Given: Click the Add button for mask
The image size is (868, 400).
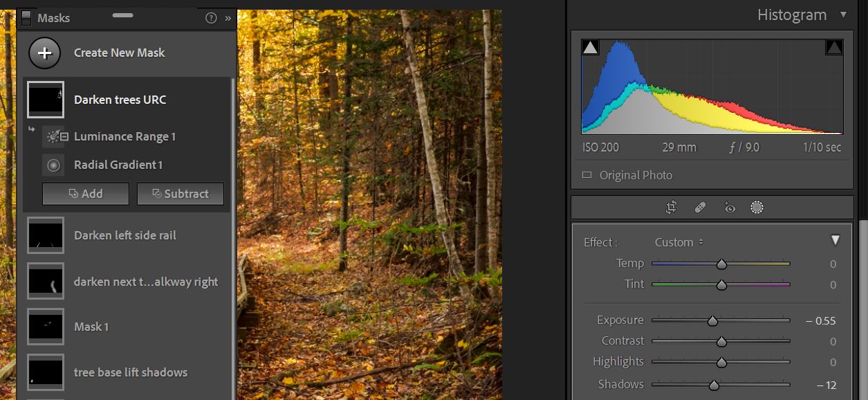Looking at the screenshot, I should [x=86, y=194].
